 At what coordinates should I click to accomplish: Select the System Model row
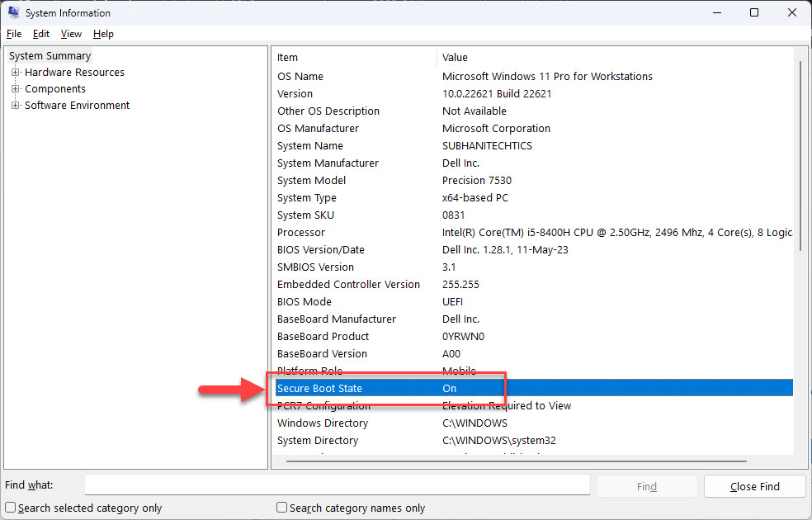534,180
